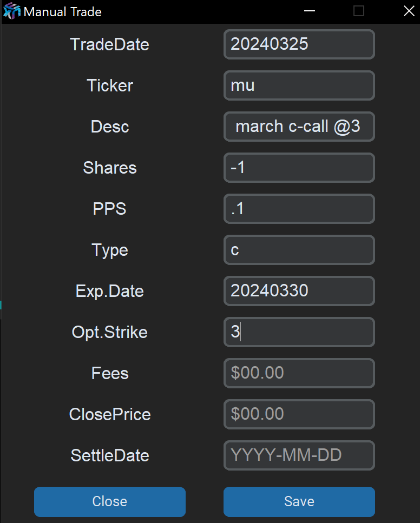Select the Desc text box
Screen dimensions: 420x523
coord(299,127)
